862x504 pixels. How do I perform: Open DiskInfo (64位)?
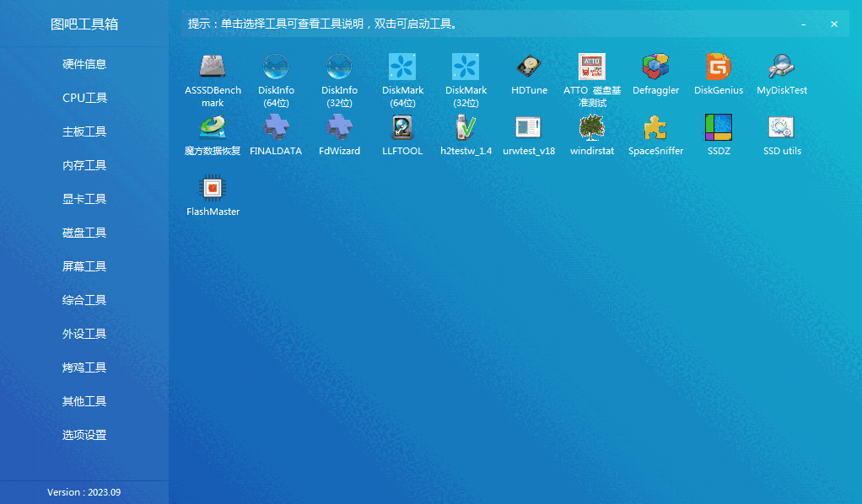(x=276, y=72)
